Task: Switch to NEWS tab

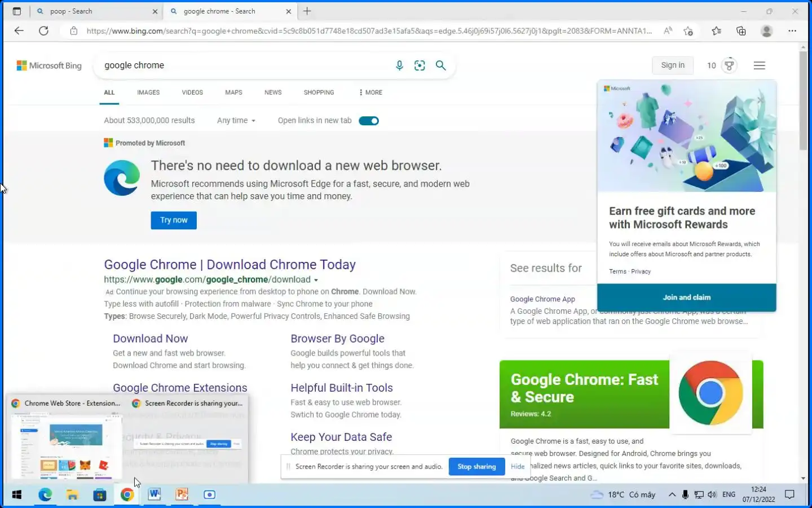Action: pos(273,93)
